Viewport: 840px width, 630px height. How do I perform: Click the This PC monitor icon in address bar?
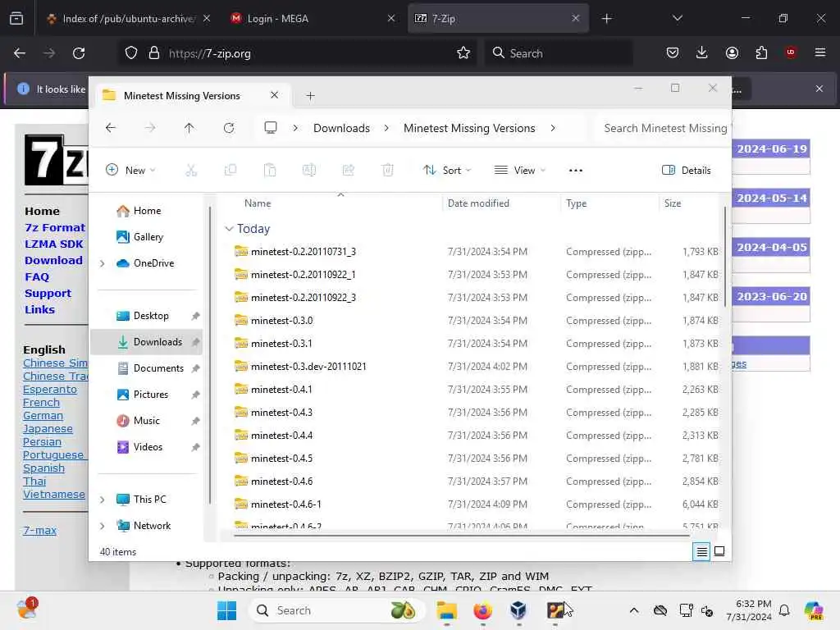pos(271,128)
